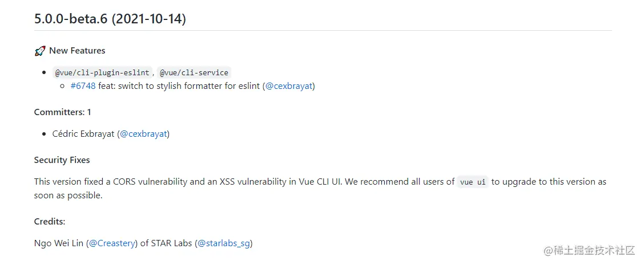Open pull request #6748 link
The height and width of the screenshot is (265, 644).
(x=83, y=86)
